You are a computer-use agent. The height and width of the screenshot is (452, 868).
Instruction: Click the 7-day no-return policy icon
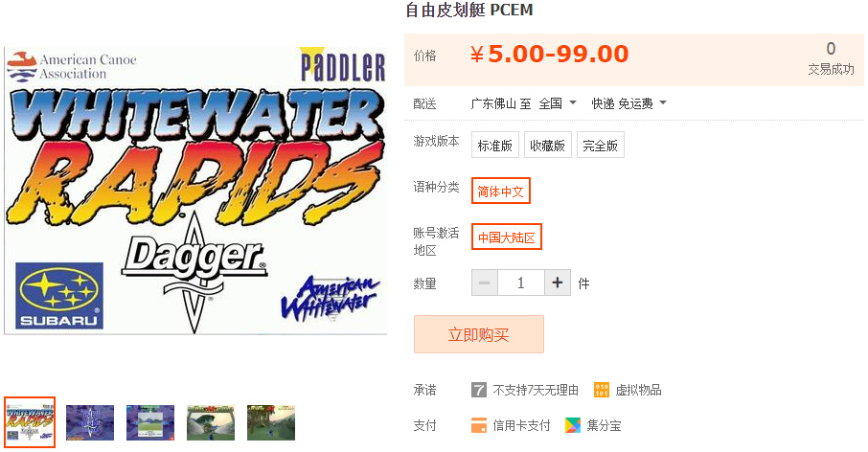478,390
